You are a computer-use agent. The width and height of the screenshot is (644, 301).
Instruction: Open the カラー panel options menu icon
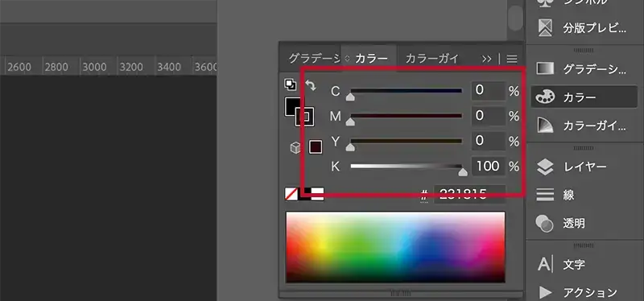click(x=512, y=59)
